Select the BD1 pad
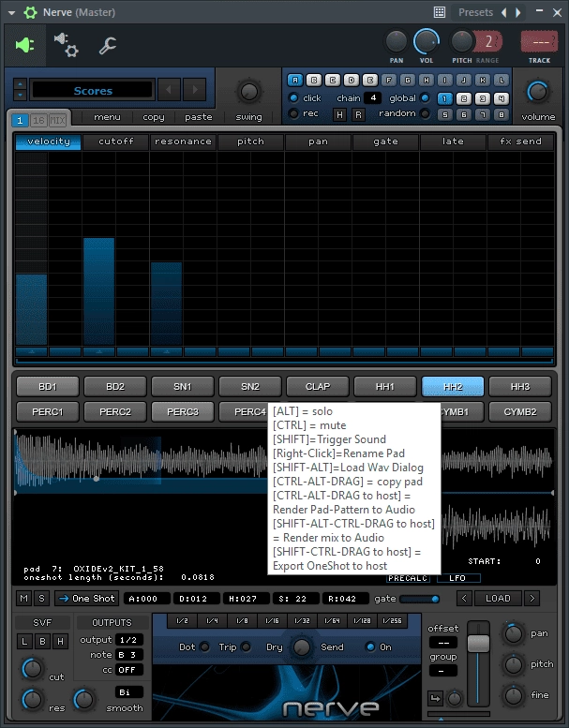 (x=48, y=386)
